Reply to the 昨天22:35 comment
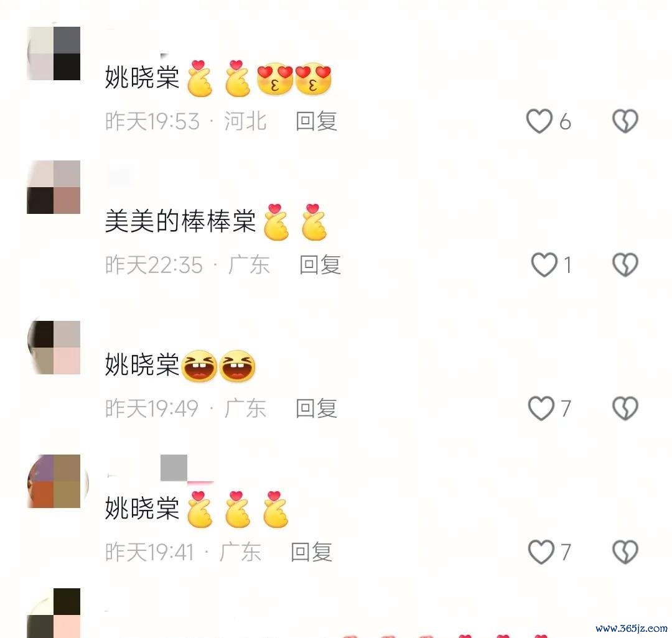 point(320,265)
